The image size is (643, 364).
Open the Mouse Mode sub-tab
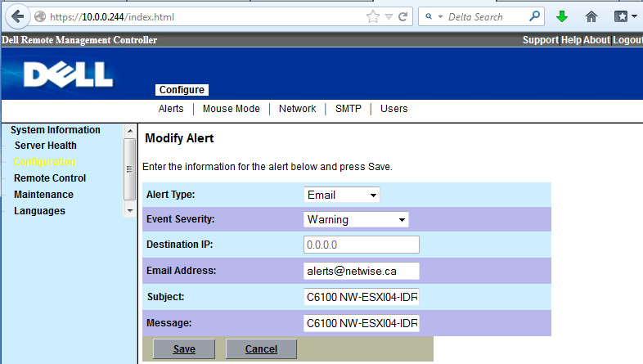[232, 109]
